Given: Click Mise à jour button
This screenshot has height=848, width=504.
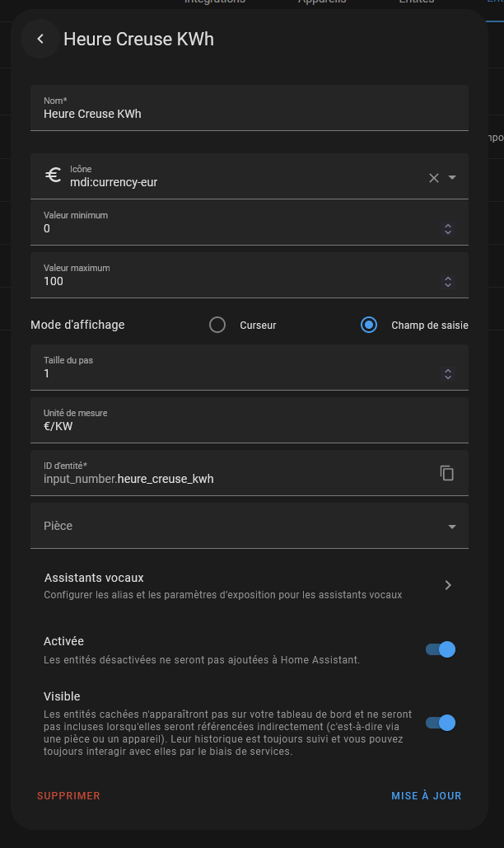Looking at the screenshot, I should click(426, 796).
